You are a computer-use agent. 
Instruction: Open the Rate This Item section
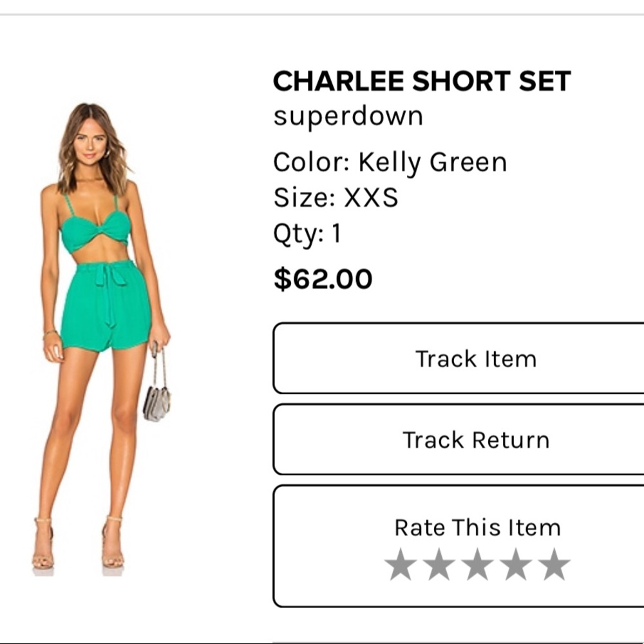(477, 527)
